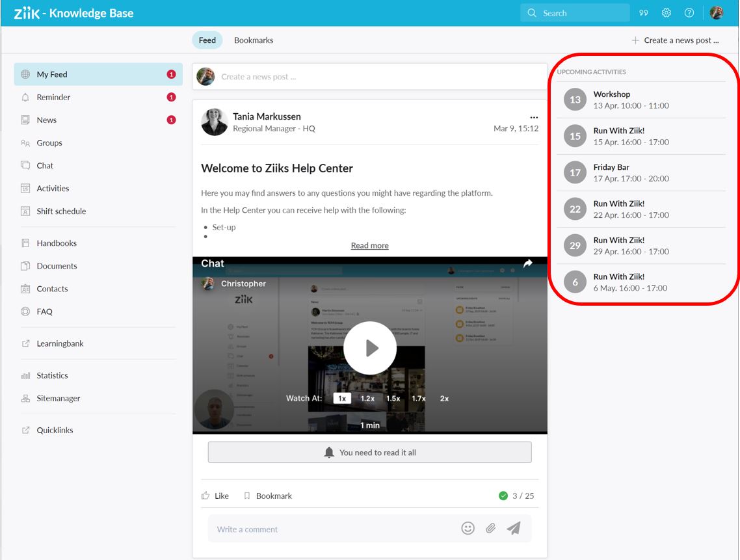Screen dimensions: 740x560
Task: Click the Learningbank external link icon
Action: (25, 343)
